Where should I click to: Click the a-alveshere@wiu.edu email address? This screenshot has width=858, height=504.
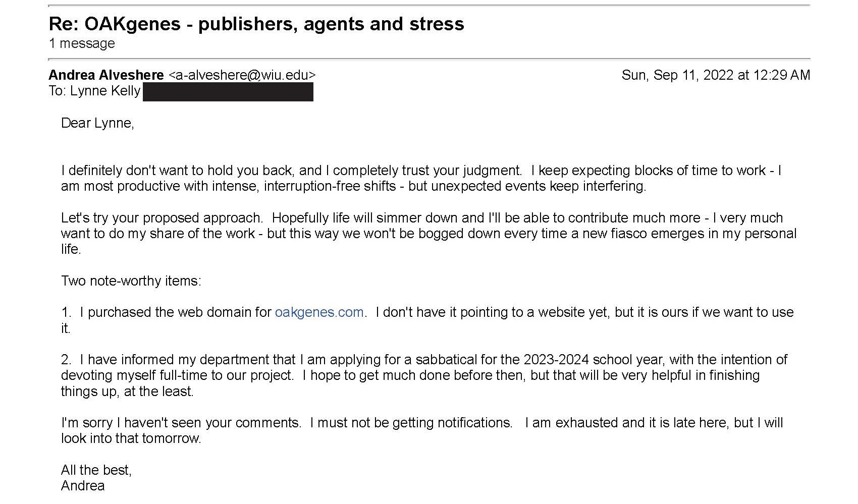pyautogui.click(x=242, y=75)
